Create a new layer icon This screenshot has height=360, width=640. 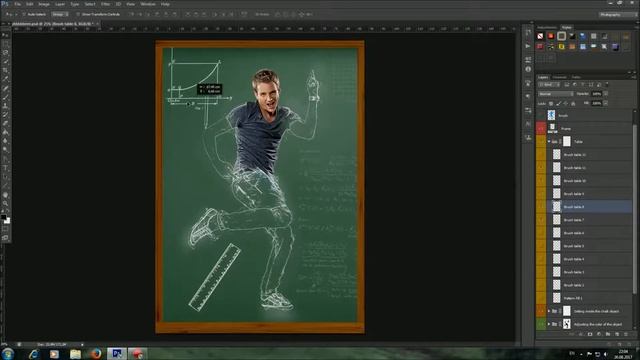pos(617,334)
